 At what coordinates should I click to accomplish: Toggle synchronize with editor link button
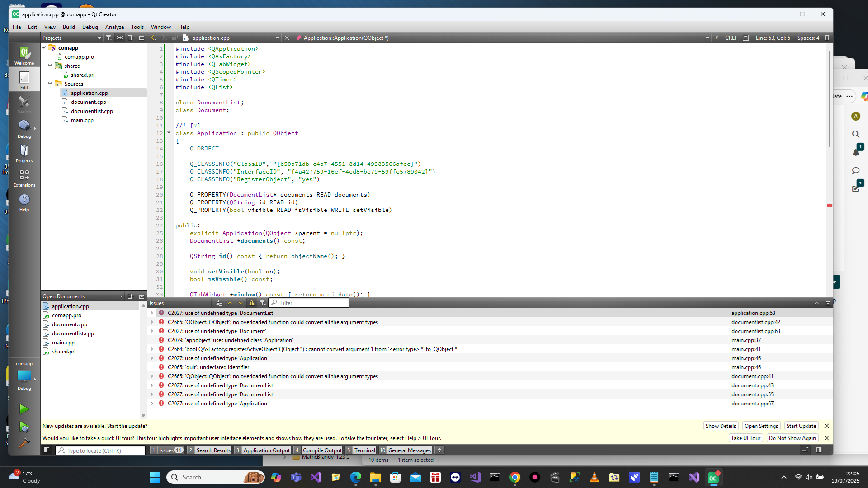tap(120, 38)
